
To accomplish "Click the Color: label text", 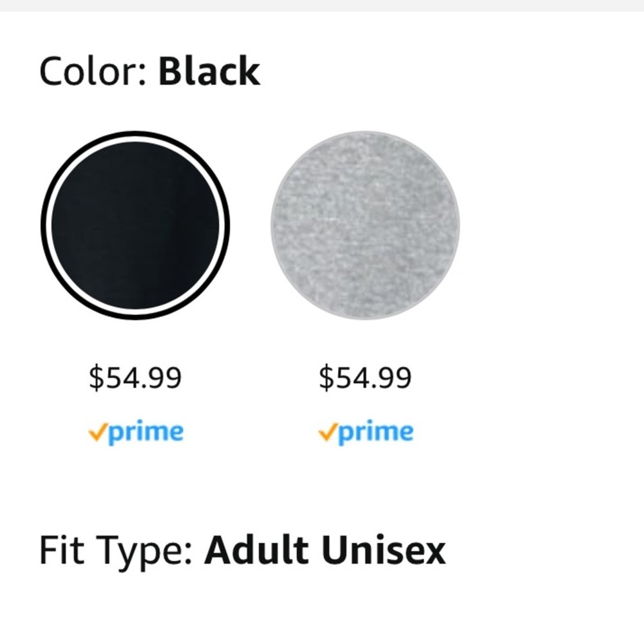I will pos(93,71).
